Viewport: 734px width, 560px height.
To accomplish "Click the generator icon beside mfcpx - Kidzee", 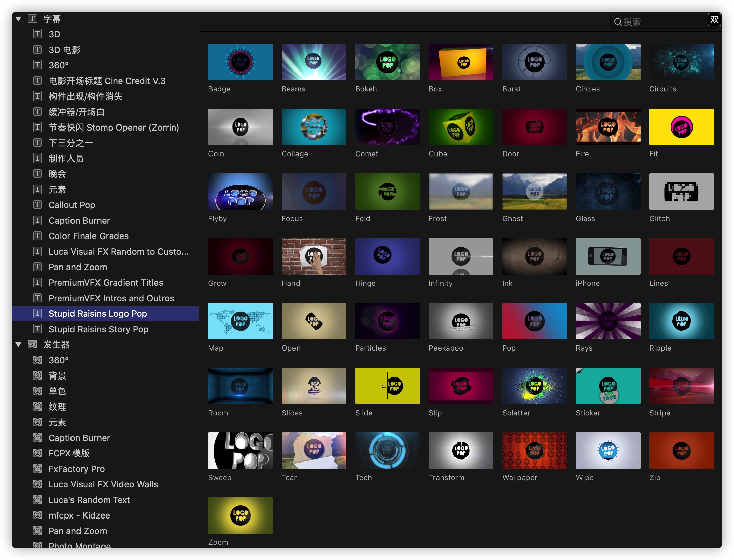I will [x=37, y=515].
